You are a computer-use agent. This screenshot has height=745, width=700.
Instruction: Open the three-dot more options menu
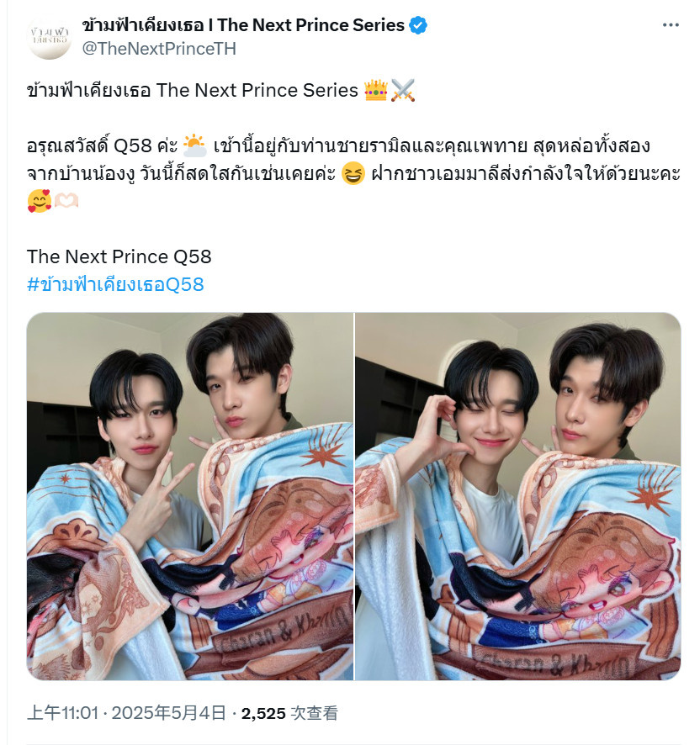click(x=671, y=24)
